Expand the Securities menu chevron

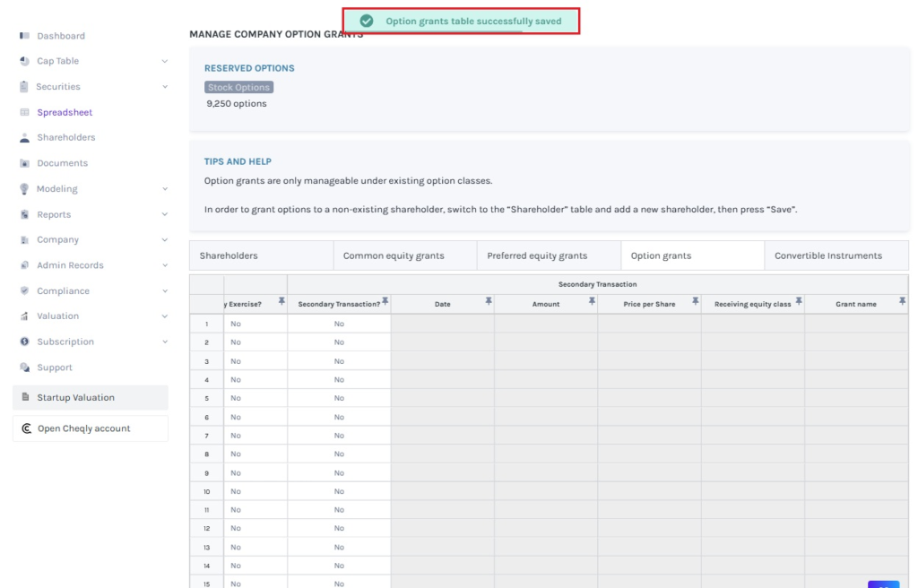(164, 87)
